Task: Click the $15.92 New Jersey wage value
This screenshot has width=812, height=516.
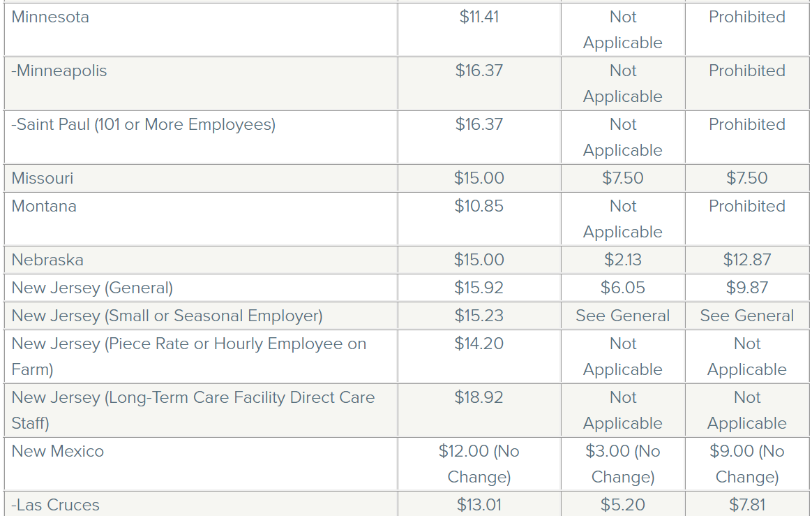Action: (x=479, y=288)
